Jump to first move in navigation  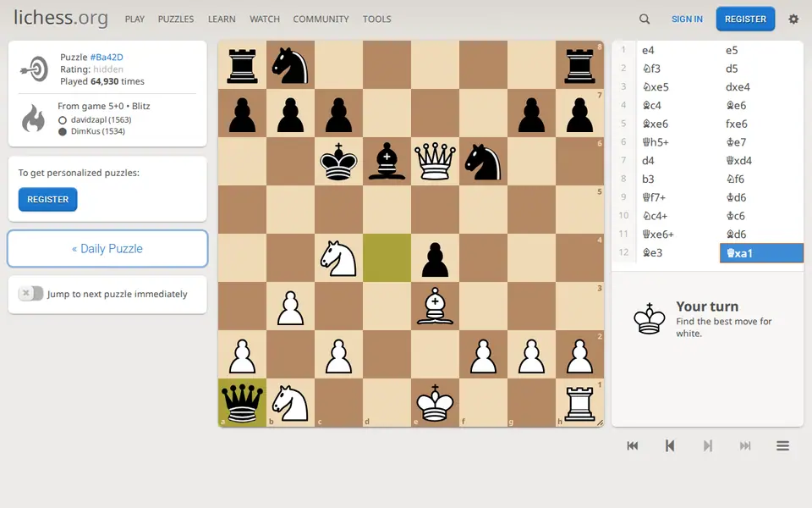pos(633,446)
